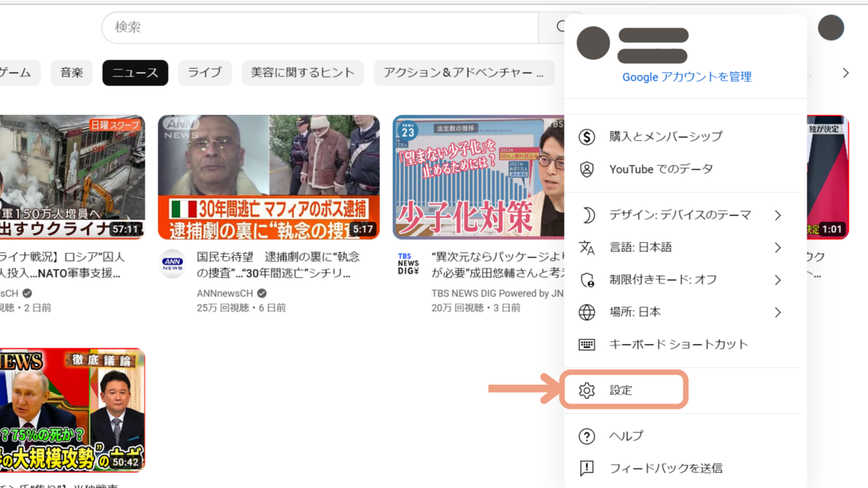This screenshot has width=868, height=488.
Task: Open 購入とメンバーシップ menu item
Action: [685, 136]
